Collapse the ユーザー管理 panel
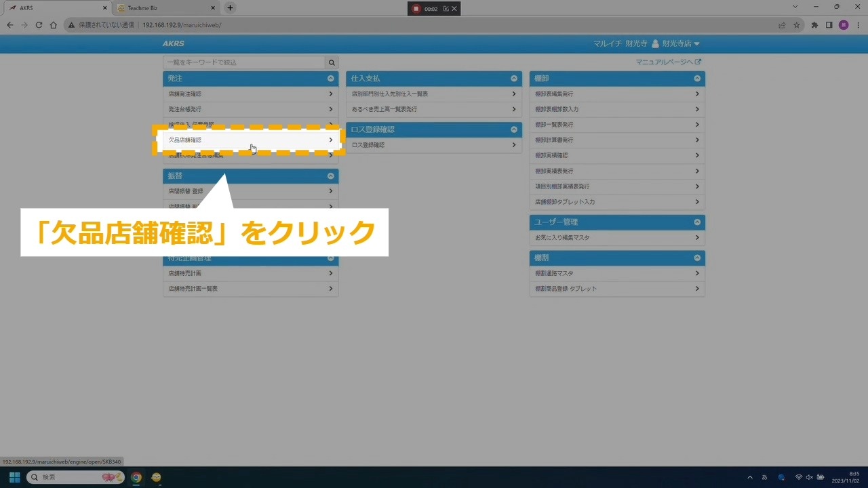Image resolution: width=868 pixels, height=488 pixels. 696,222
